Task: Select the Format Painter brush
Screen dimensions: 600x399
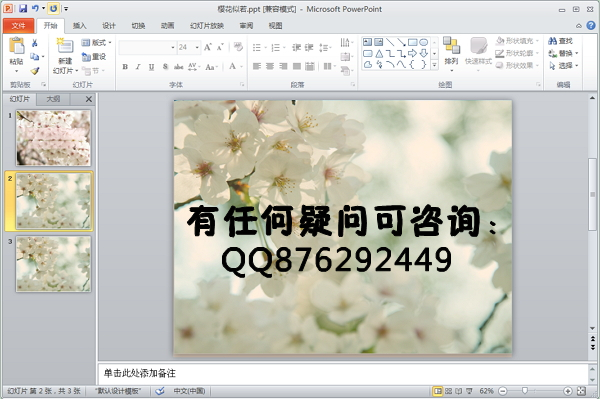Action: click(x=34, y=71)
